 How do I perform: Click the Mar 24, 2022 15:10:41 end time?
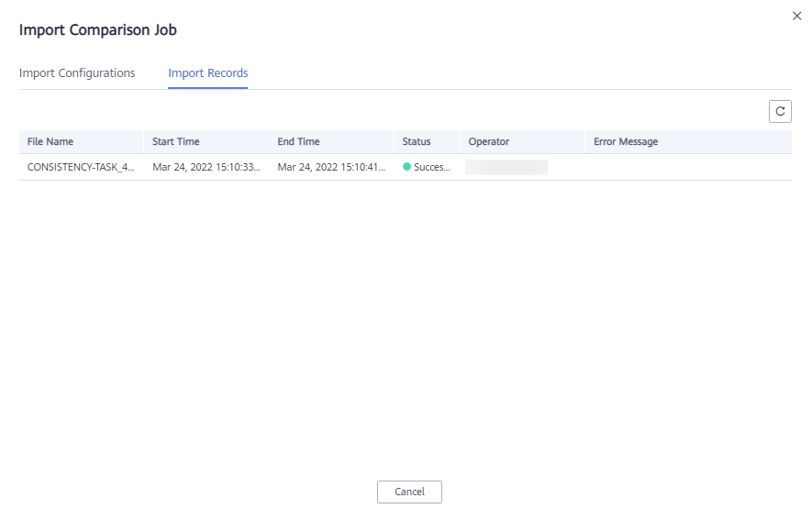point(331,167)
